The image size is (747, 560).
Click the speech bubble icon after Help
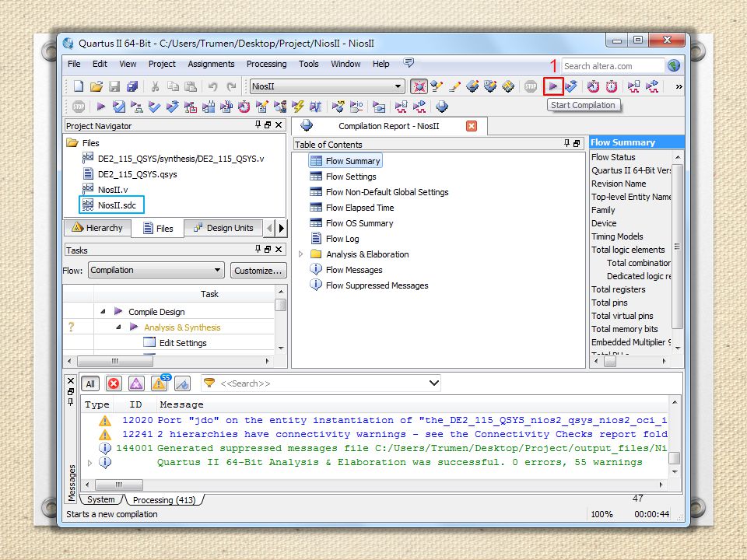(x=409, y=63)
